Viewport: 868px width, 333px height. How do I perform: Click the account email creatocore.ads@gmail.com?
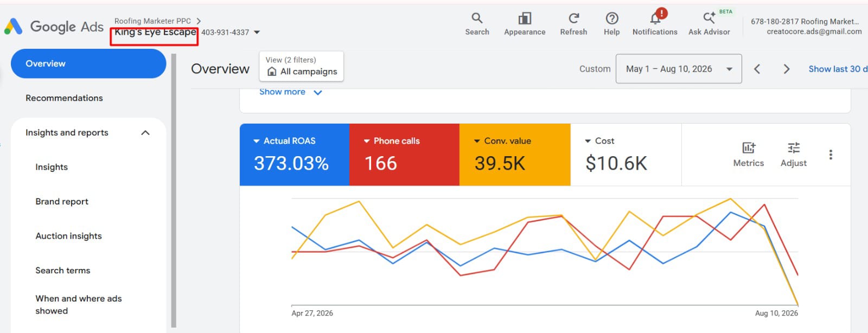click(x=814, y=31)
